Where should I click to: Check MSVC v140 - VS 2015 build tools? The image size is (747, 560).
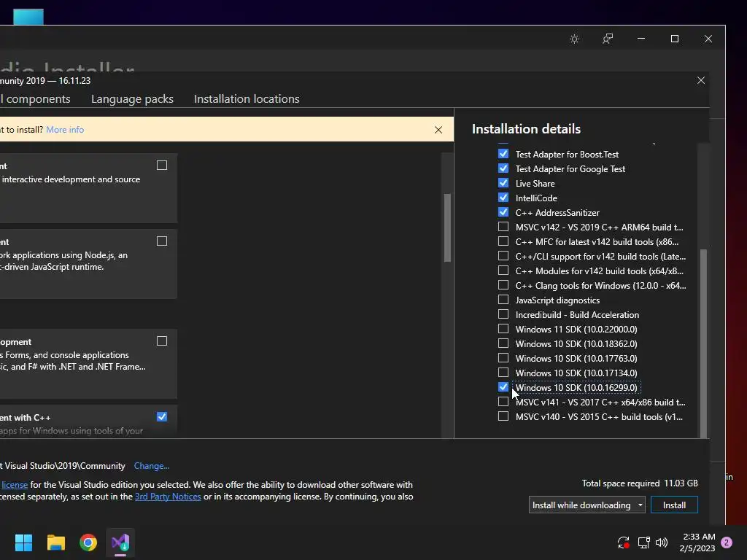[x=503, y=416]
